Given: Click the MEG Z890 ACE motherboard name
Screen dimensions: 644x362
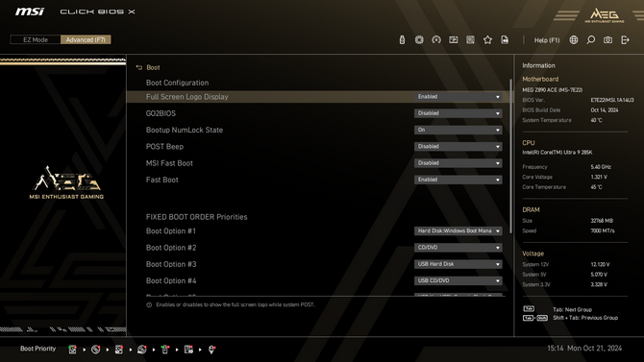Looking at the screenshot, I should point(552,90).
